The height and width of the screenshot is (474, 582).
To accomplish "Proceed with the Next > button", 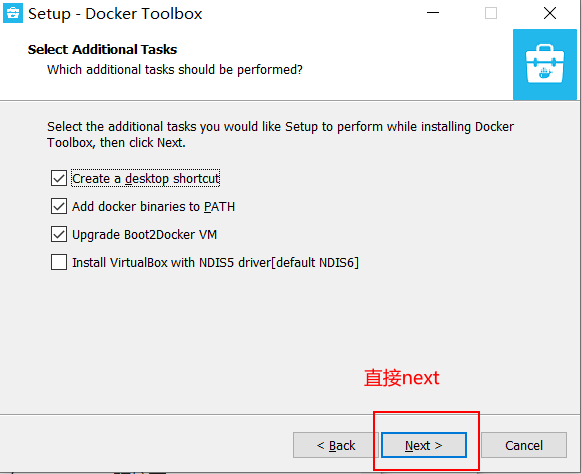I will coord(424,445).
